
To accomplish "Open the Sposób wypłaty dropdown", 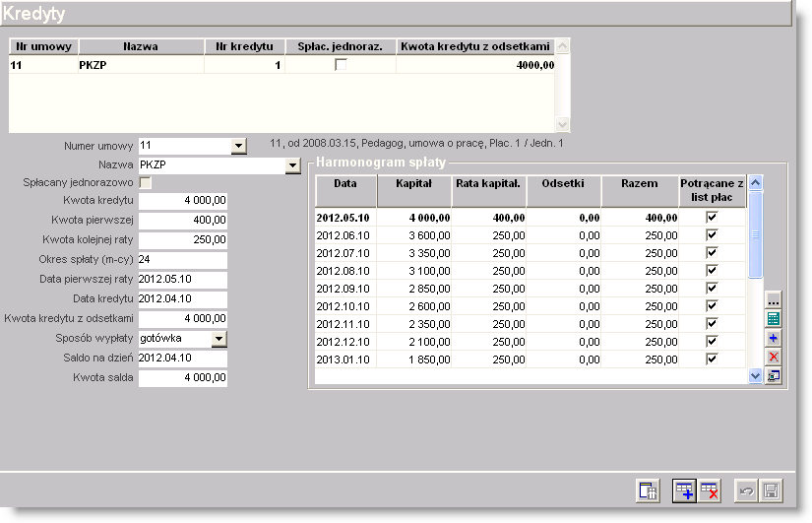I will [219, 339].
